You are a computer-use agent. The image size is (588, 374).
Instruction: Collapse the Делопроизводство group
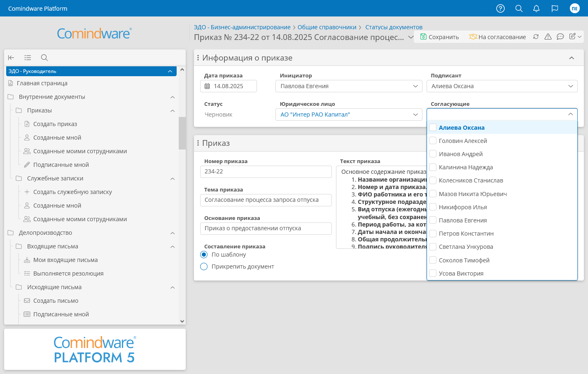pyautogui.click(x=173, y=233)
